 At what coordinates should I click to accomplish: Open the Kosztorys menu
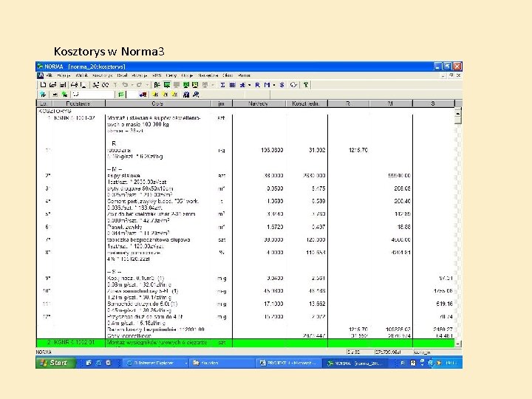[102, 75]
